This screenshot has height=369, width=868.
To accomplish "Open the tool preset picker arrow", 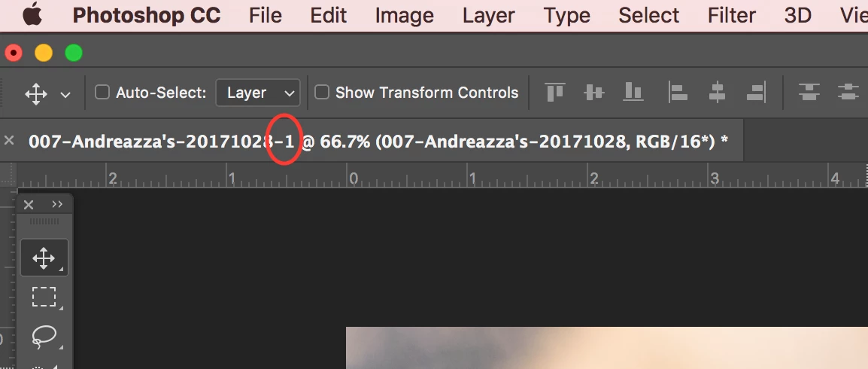I will tap(65, 95).
